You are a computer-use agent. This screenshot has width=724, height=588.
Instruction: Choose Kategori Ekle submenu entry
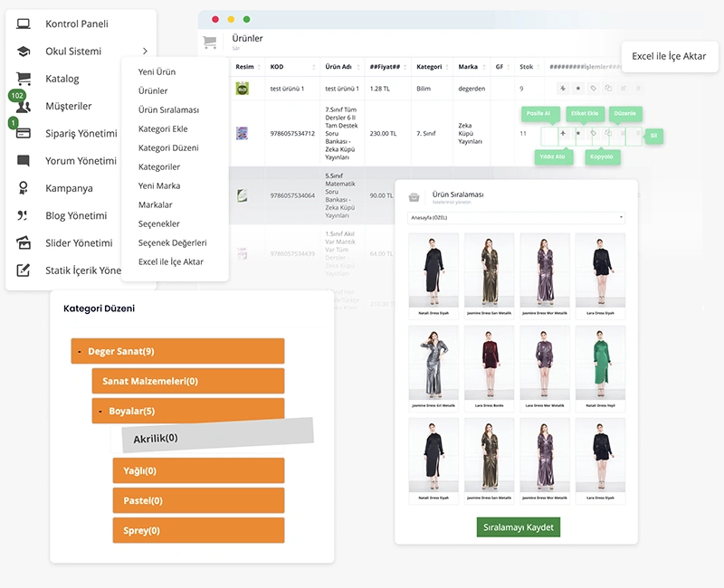tap(163, 128)
